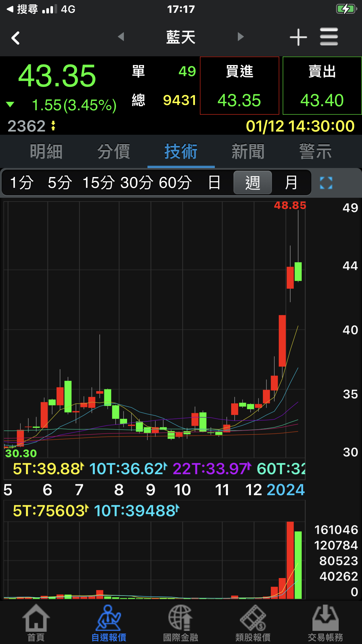Go to next stock with right triangle
Image resolution: width=362 pixels, height=644 pixels.
pyautogui.click(x=240, y=37)
